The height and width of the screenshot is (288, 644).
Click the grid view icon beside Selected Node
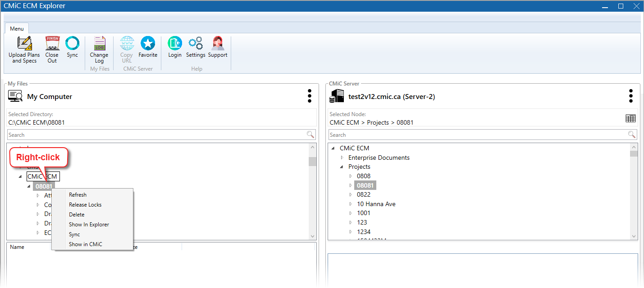coord(630,118)
